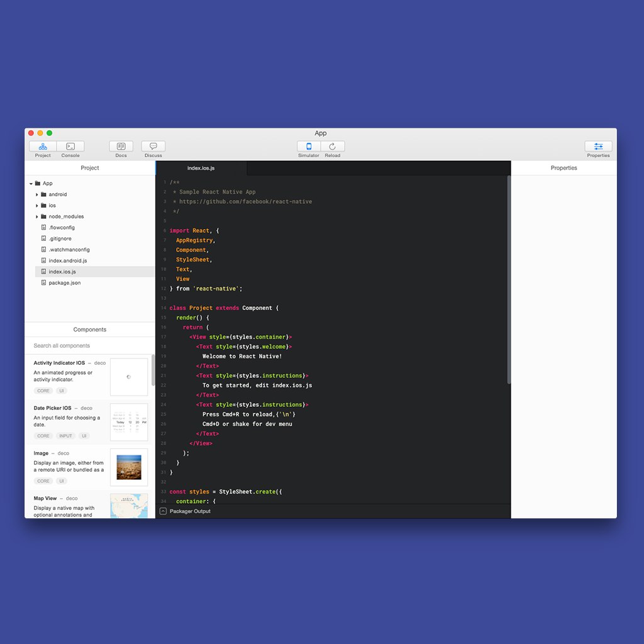Click the package.json file icon

tap(43, 282)
